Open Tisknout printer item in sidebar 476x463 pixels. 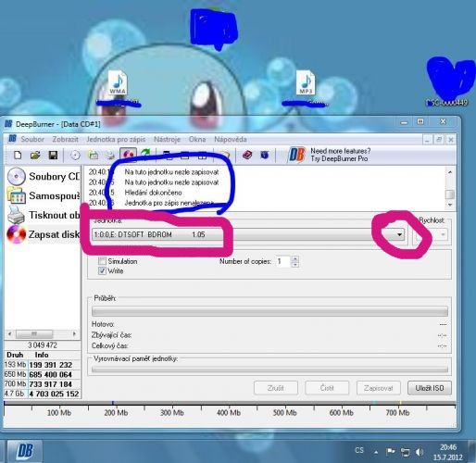[43, 215]
